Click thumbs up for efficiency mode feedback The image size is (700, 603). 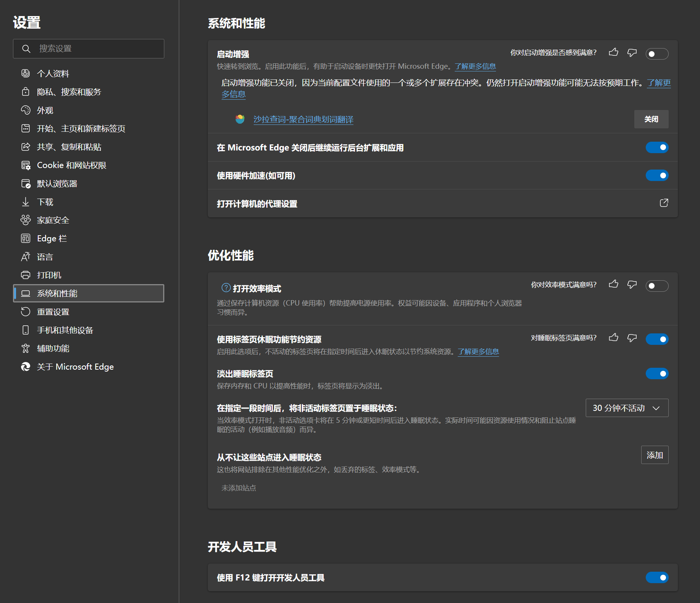[613, 284]
